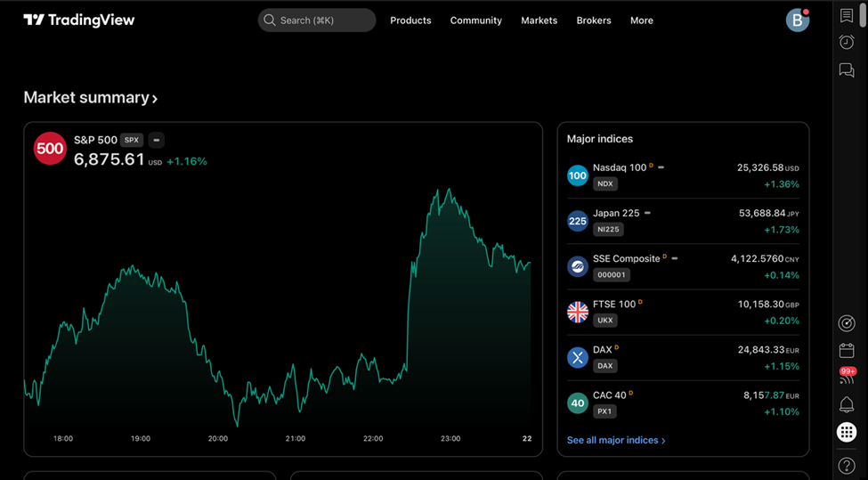Click the SPX ticker badge
Image resolution: width=868 pixels, height=480 pixels.
tap(132, 140)
